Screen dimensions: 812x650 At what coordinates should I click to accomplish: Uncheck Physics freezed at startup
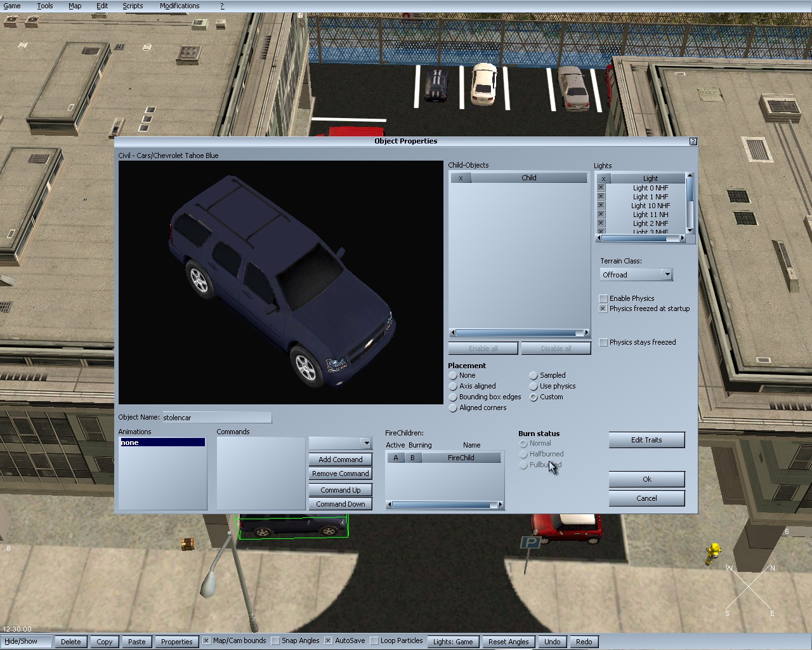(x=603, y=308)
